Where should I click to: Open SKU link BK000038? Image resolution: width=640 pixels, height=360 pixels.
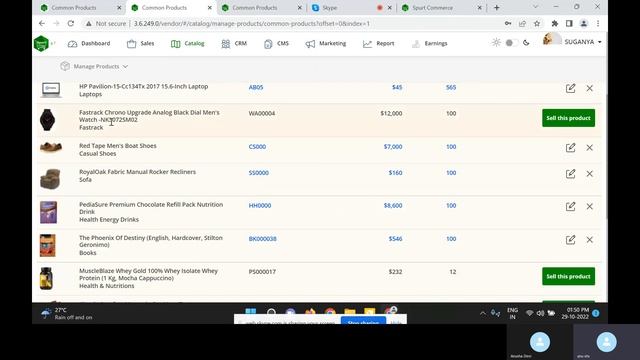pos(262,239)
